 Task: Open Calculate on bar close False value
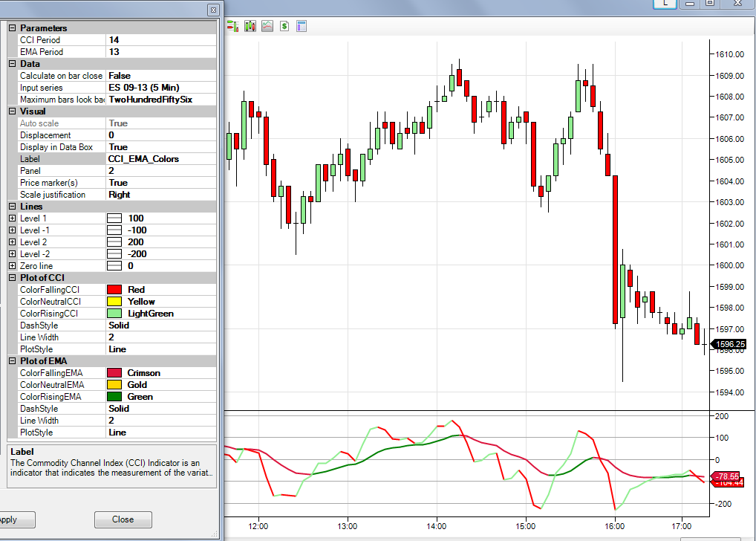click(x=161, y=76)
